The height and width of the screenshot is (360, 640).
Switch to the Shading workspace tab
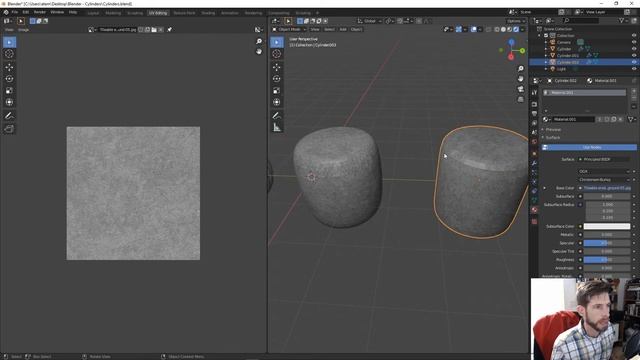pos(208,13)
